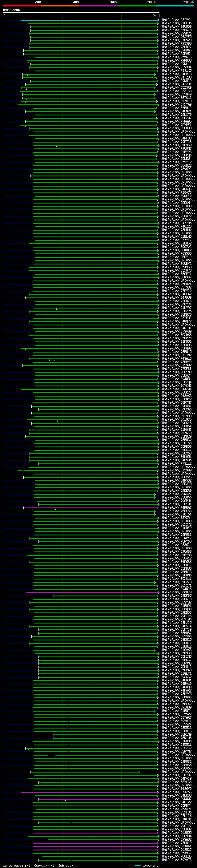Click the cyan alignment bar for A8IVY4
Screen dimensions: 197x868
tap(90, 20)
